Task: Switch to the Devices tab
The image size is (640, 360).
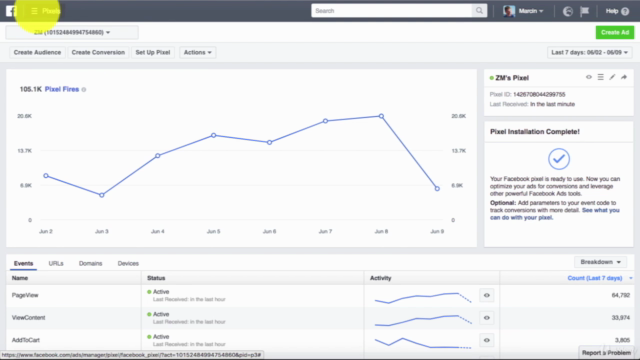Action: pos(128,263)
